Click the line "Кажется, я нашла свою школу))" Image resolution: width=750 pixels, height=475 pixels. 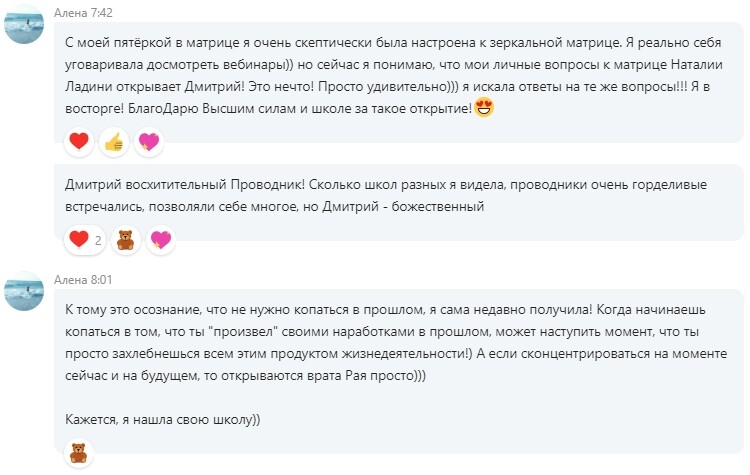click(162, 419)
